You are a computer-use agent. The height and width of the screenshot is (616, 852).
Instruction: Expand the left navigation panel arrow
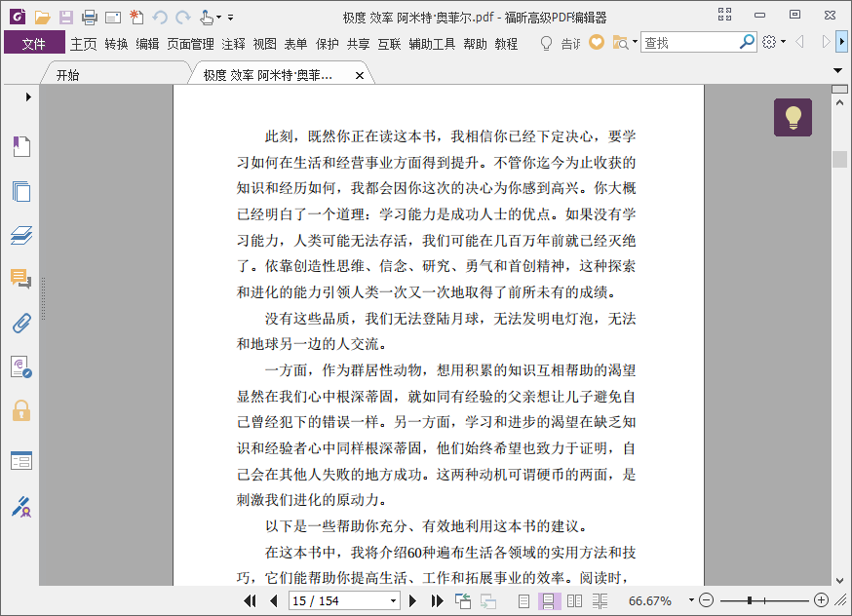click(28, 96)
